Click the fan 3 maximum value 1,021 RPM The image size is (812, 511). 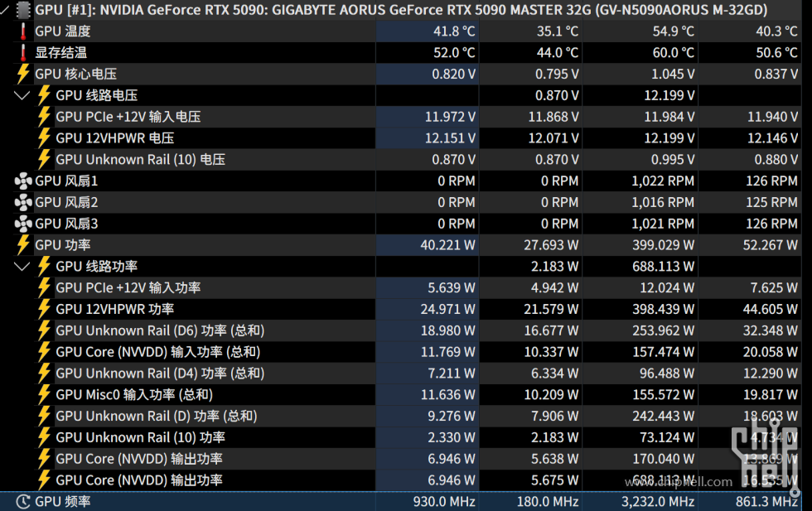(x=663, y=223)
